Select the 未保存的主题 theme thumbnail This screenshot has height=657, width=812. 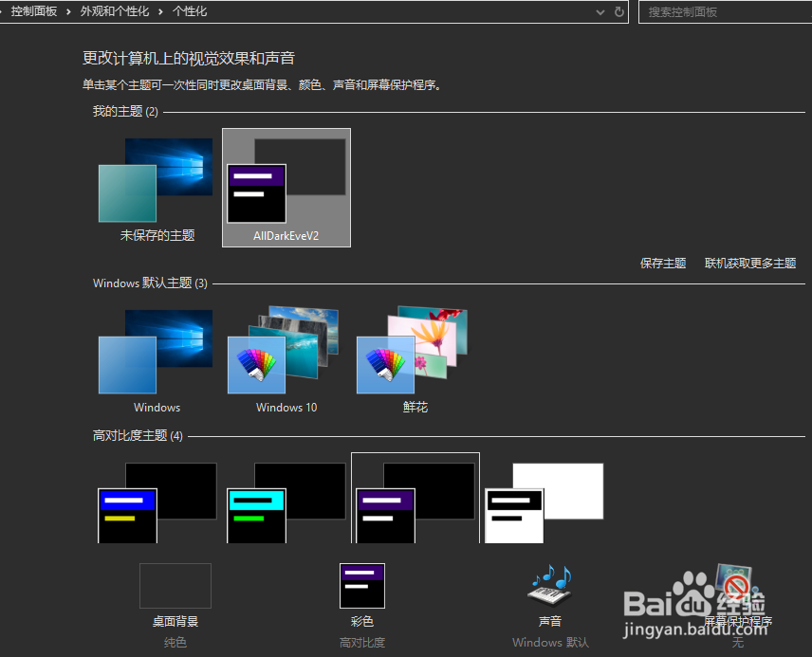pyautogui.click(x=156, y=180)
